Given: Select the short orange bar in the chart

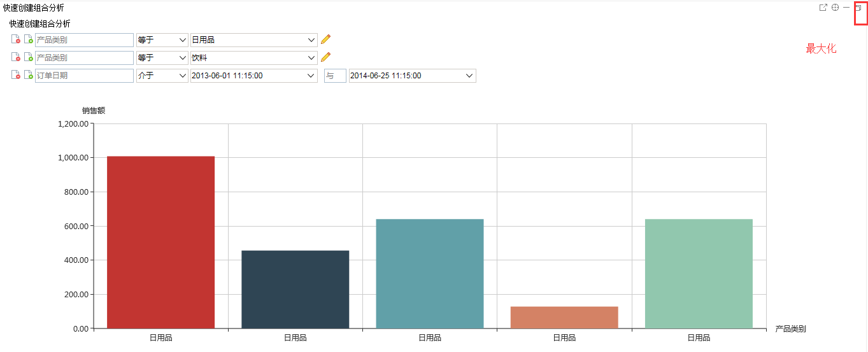Looking at the screenshot, I should tap(564, 318).
